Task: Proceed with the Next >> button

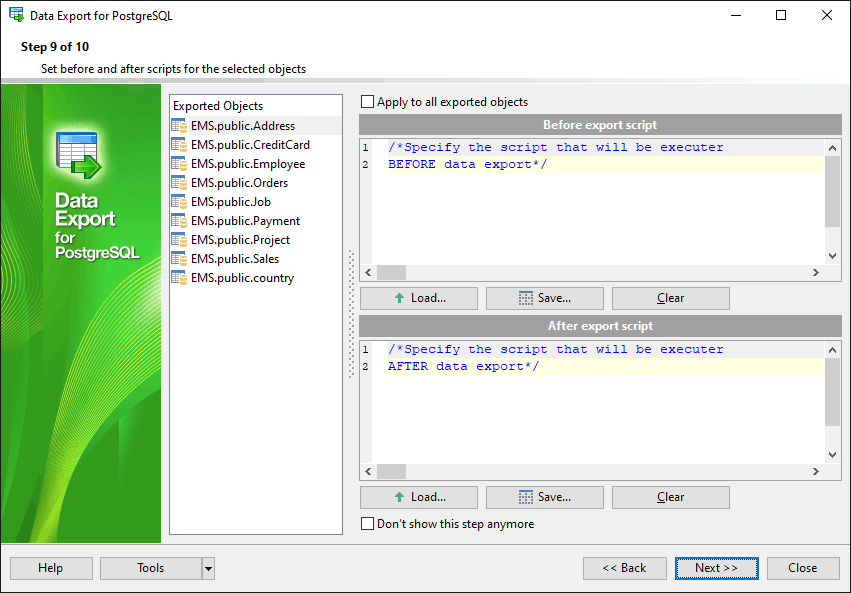Action: [x=716, y=568]
